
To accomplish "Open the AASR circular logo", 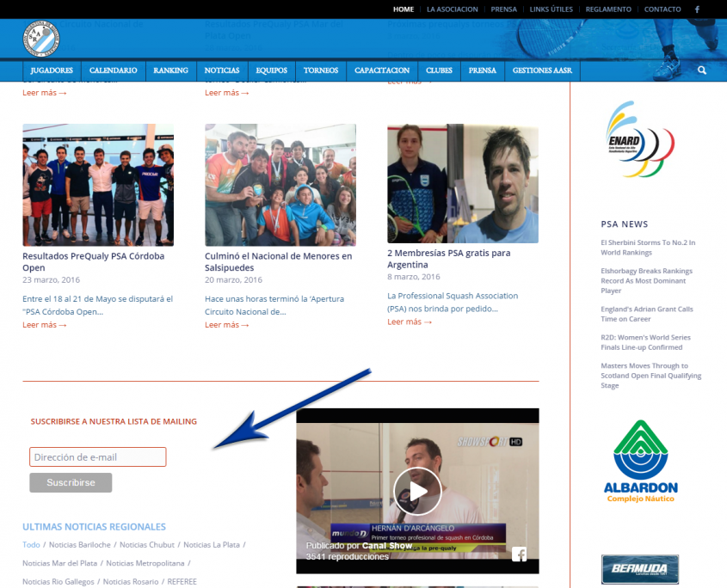I will point(41,39).
